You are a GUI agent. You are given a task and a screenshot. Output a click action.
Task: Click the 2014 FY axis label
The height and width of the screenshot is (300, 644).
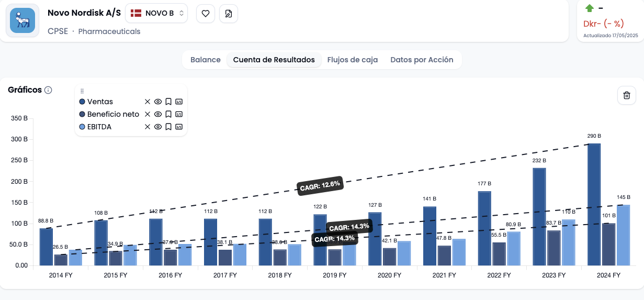tap(61, 275)
